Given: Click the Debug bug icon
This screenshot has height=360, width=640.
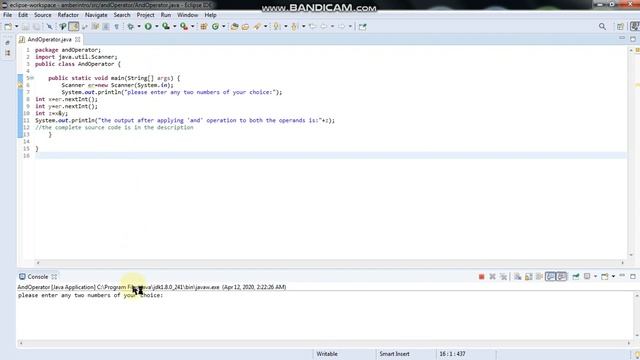Looking at the screenshot, I should point(131,27).
